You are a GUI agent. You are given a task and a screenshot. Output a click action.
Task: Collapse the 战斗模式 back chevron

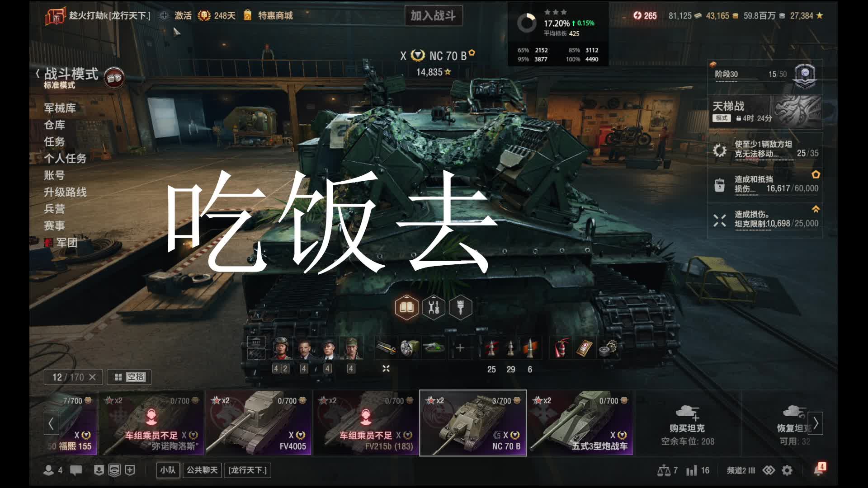click(38, 74)
